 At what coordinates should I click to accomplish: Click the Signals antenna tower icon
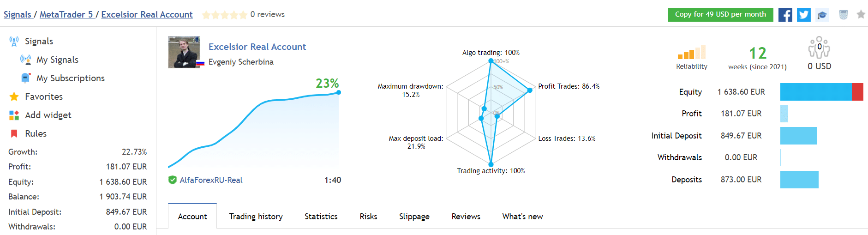pos(14,42)
